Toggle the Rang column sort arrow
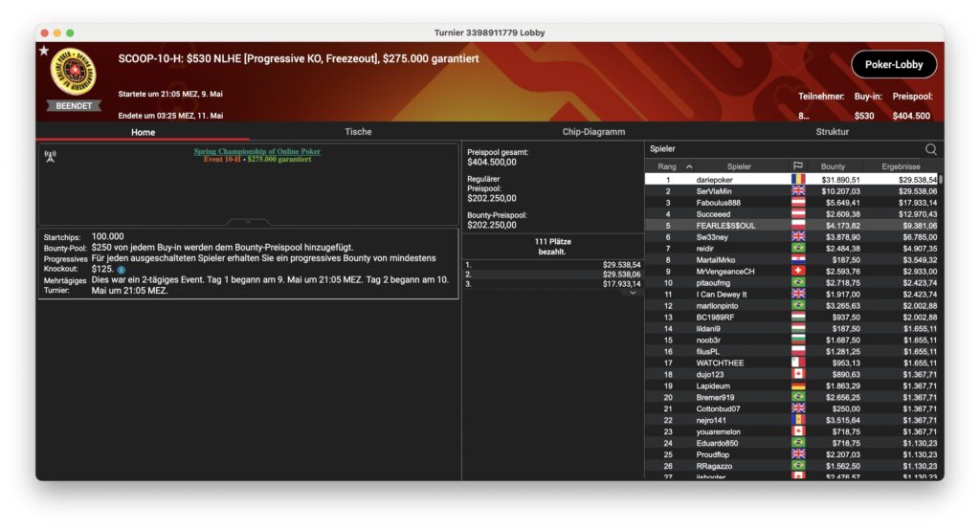 click(x=689, y=166)
